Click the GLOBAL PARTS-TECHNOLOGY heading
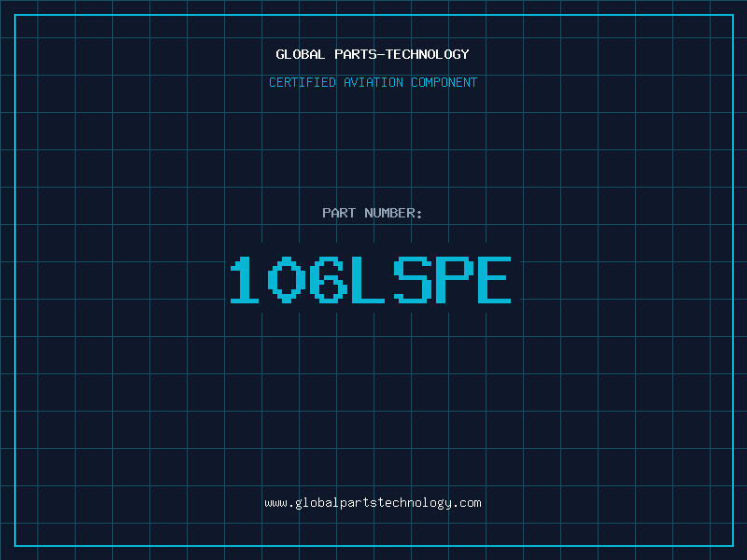The height and width of the screenshot is (560, 747). click(373, 54)
